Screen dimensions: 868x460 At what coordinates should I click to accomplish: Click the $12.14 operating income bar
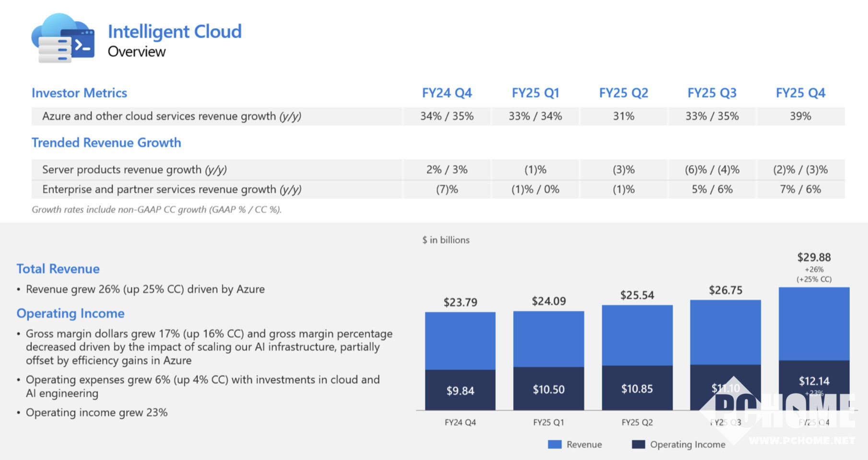pyautogui.click(x=814, y=385)
